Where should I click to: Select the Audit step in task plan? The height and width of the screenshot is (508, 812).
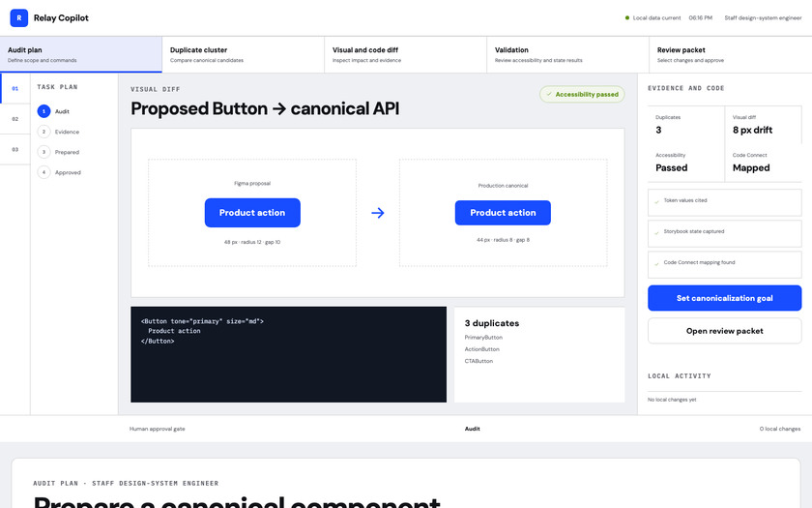(53, 111)
